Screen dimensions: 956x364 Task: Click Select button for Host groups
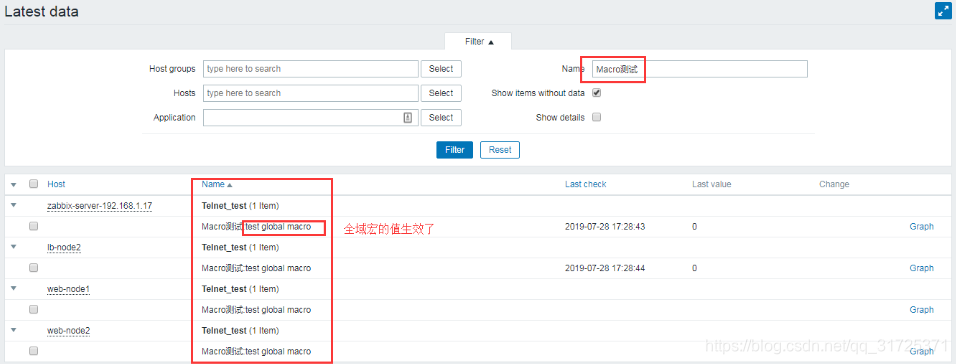pos(441,69)
